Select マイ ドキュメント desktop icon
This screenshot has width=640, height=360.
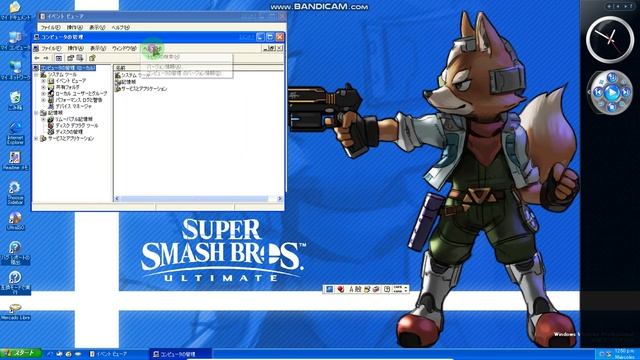click(15, 11)
